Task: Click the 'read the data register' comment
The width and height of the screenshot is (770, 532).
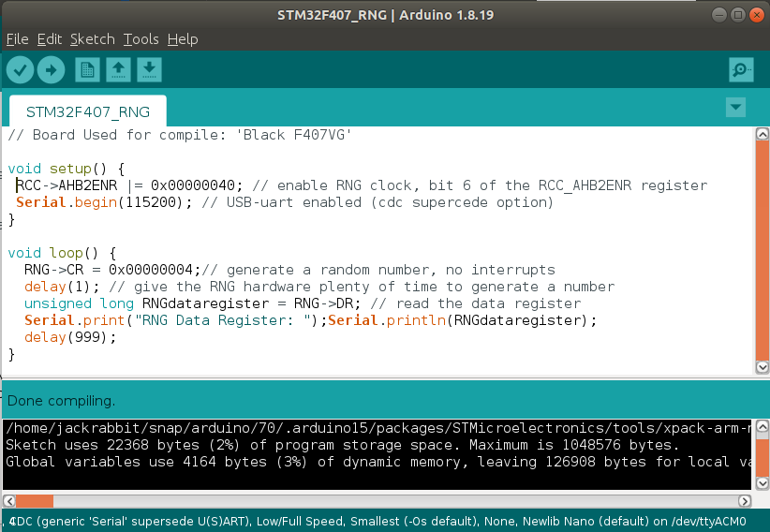Action: [476, 303]
